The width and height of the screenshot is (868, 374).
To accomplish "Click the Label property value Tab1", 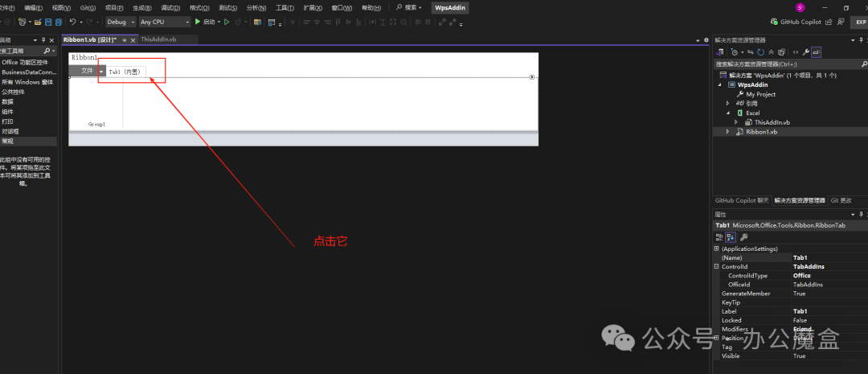I will pyautogui.click(x=800, y=311).
